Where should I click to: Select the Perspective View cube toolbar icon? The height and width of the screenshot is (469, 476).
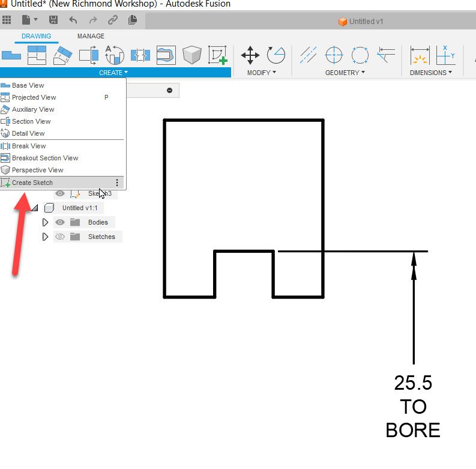coord(192,55)
